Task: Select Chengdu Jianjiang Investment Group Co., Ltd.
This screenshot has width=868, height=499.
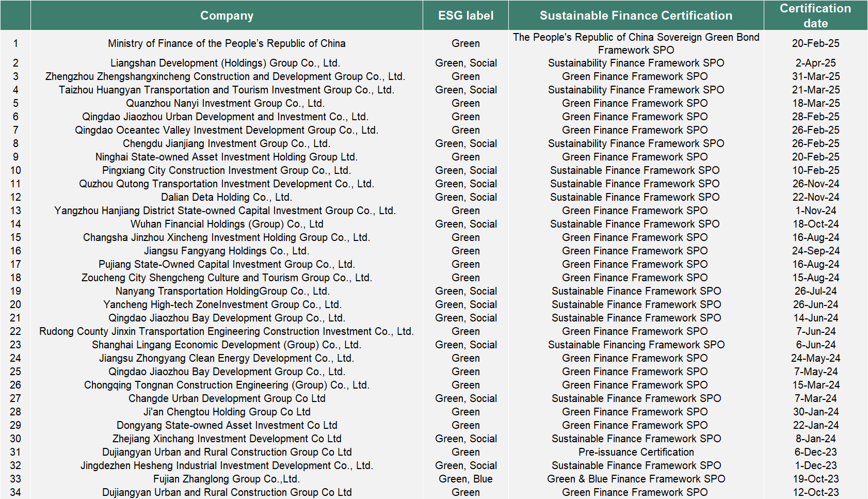Action: pyautogui.click(x=226, y=143)
